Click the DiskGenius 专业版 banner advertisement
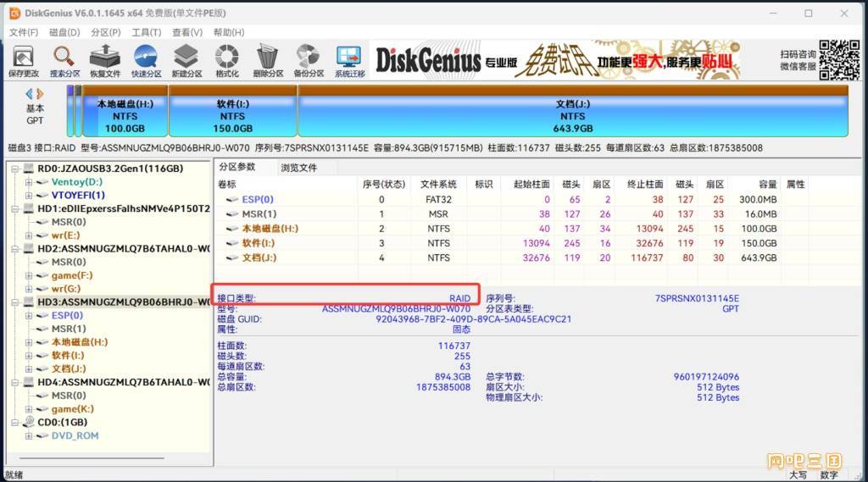This screenshot has height=482, width=868. click(x=555, y=60)
